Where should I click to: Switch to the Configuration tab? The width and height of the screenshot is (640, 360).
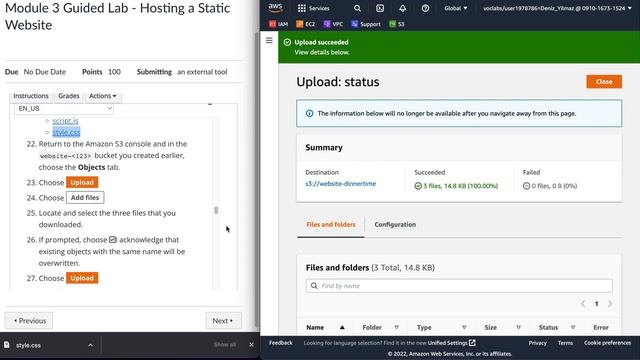coord(395,224)
